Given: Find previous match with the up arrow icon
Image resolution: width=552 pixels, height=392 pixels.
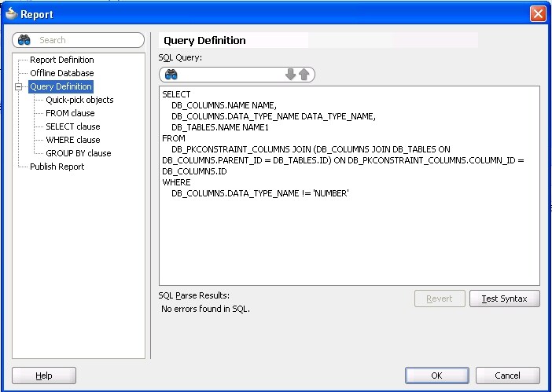Looking at the screenshot, I should click(304, 75).
